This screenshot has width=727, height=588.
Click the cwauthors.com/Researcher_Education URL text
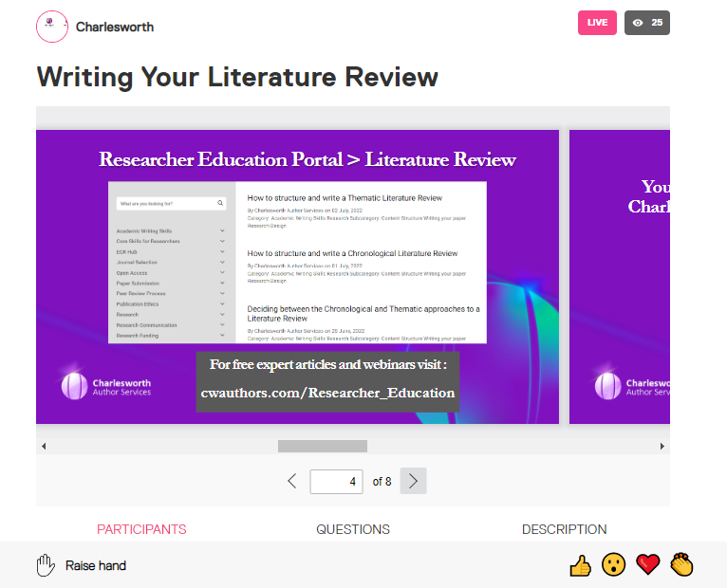[x=327, y=393]
